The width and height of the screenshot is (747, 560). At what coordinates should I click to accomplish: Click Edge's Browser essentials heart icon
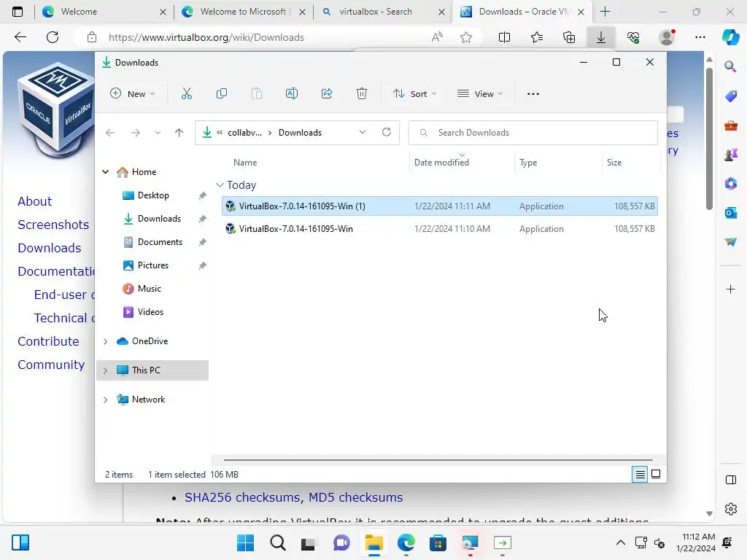point(633,37)
